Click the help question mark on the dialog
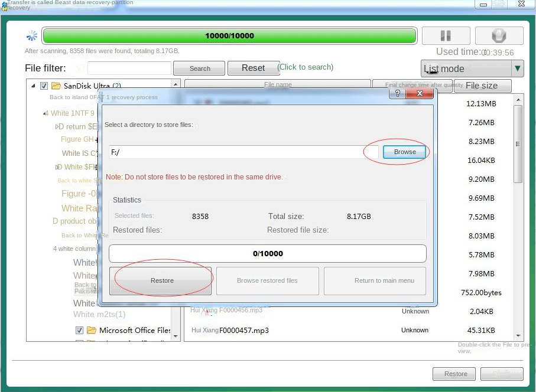Viewport: 536px width, 392px height. pos(397,93)
